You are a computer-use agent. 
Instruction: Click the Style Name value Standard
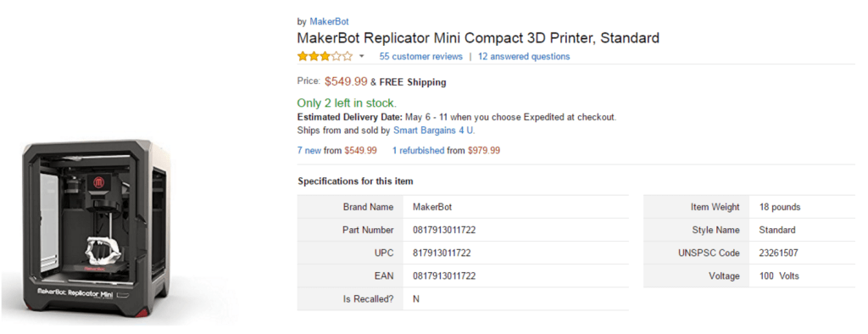click(x=777, y=230)
